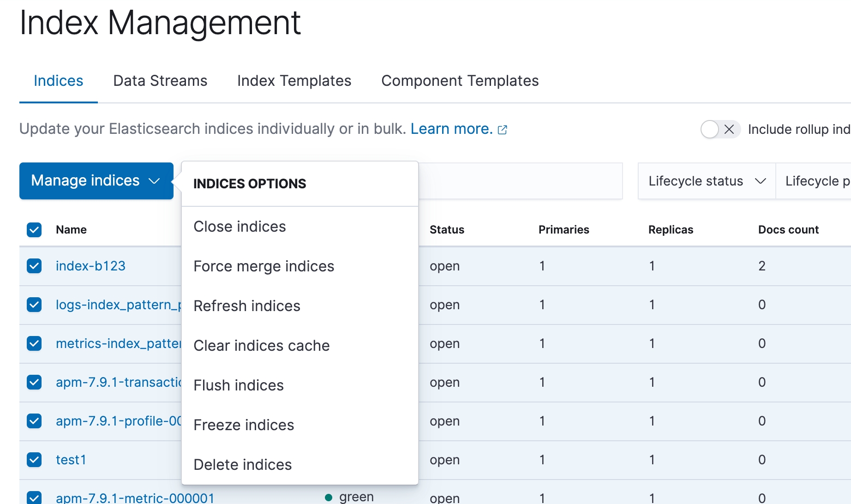
Task: Click Delete indices menu item
Action: pyautogui.click(x=242, y=465)
